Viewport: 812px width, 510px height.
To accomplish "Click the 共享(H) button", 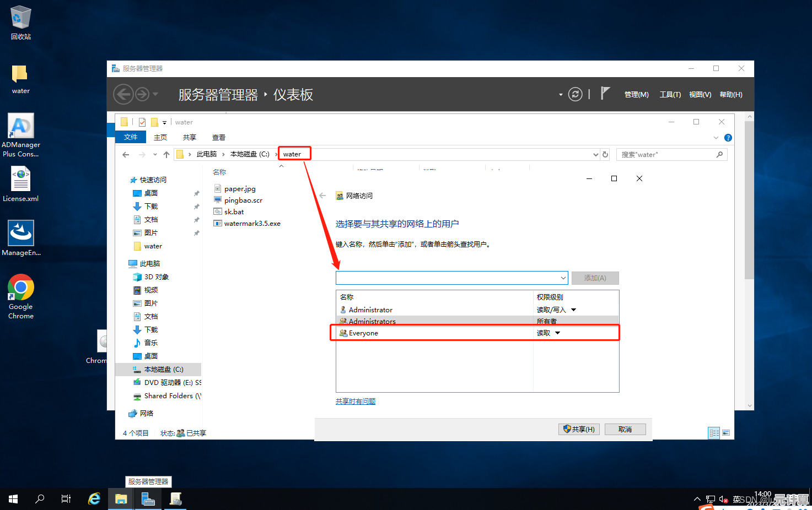I will click(578, 430).
